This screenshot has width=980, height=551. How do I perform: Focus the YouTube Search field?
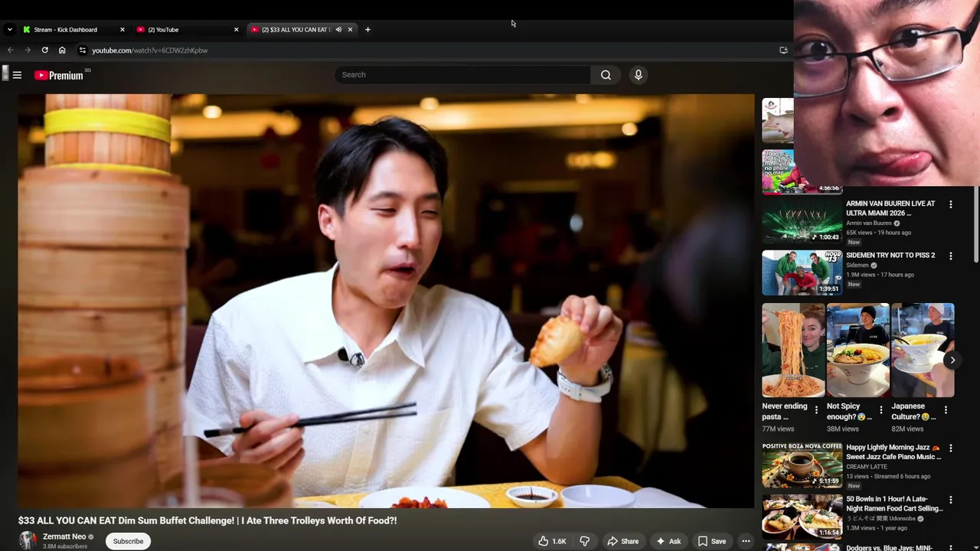[x=462, y=75]
